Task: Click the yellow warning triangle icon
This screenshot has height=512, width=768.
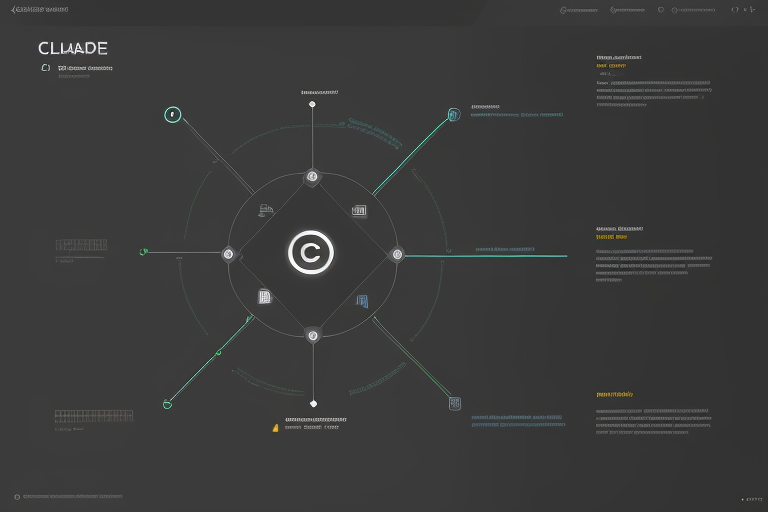Action: pyautogui.click(x=276, y=427)
